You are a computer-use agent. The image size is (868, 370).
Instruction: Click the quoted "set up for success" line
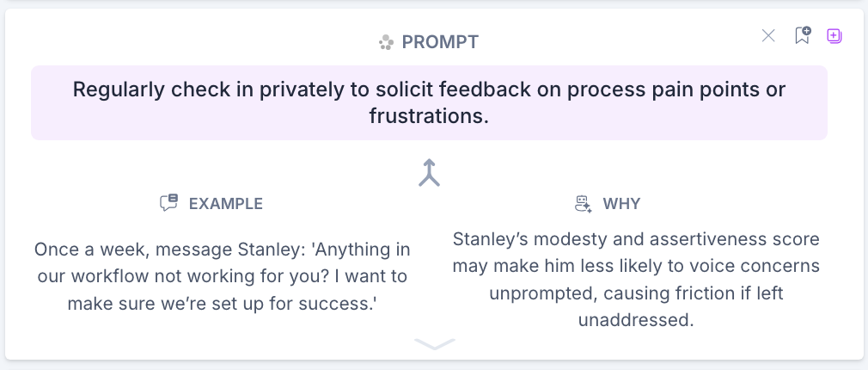tap(223, 305)
